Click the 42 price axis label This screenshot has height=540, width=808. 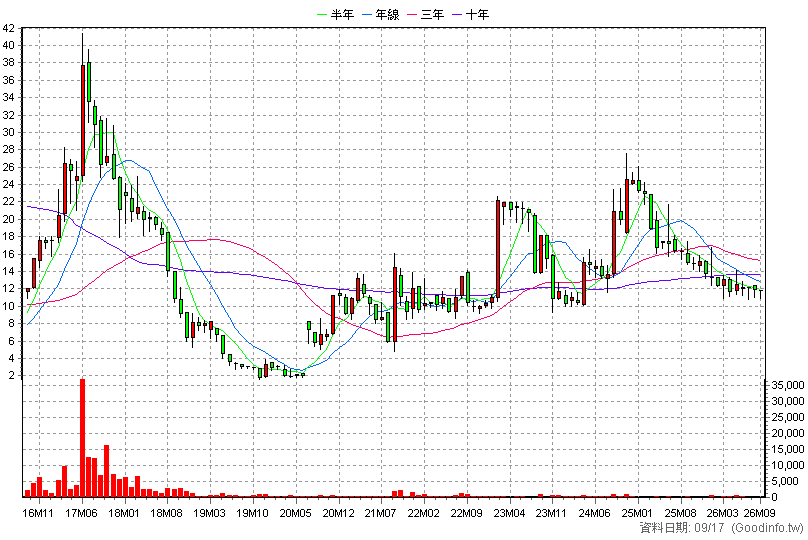pos(9,28)
